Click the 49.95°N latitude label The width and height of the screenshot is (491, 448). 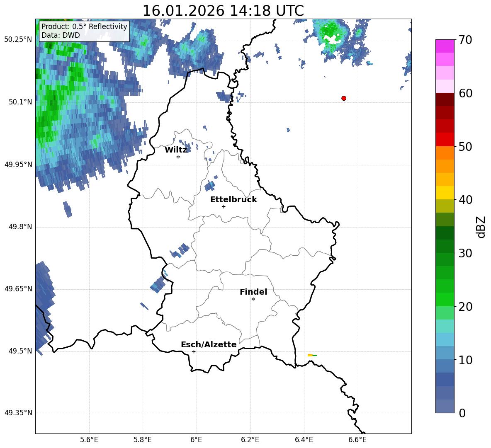coord(18,165)
